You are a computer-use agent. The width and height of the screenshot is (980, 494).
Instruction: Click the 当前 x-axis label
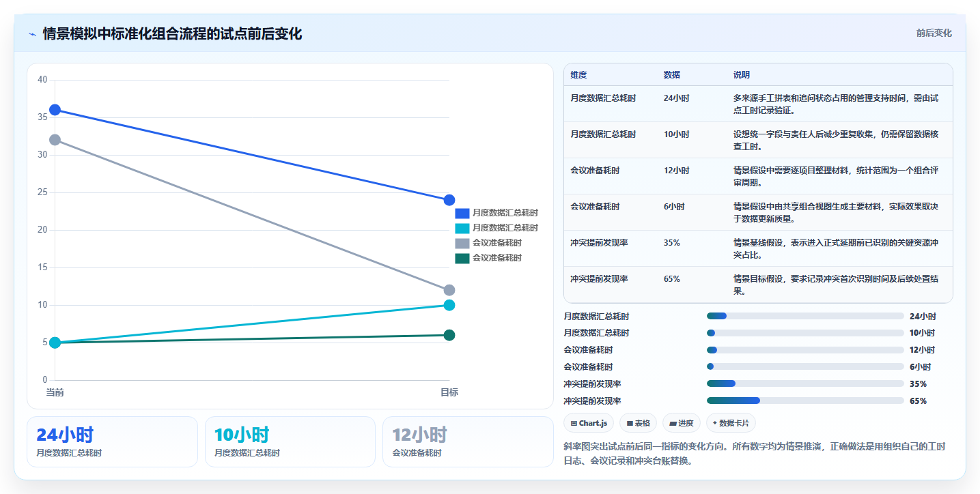[55, 392]
